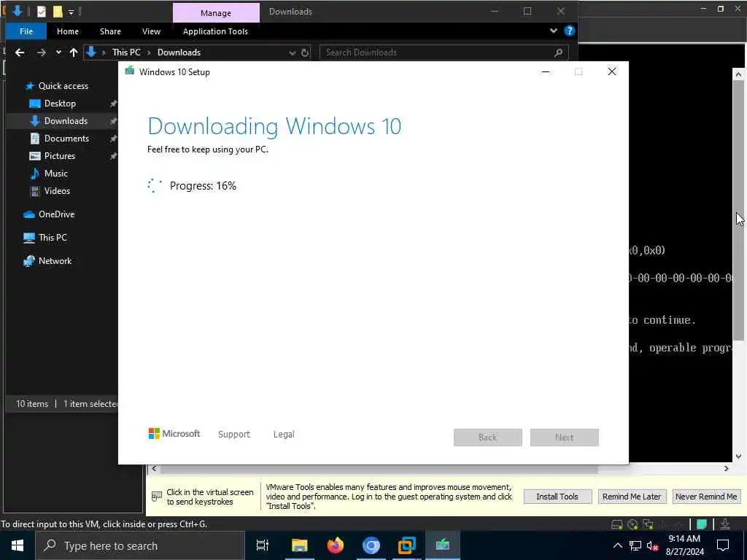The width and height of the screenshot is (747, 560).
Task: Click the search magnifier icon in Explorer
Action: click(559, 52)
